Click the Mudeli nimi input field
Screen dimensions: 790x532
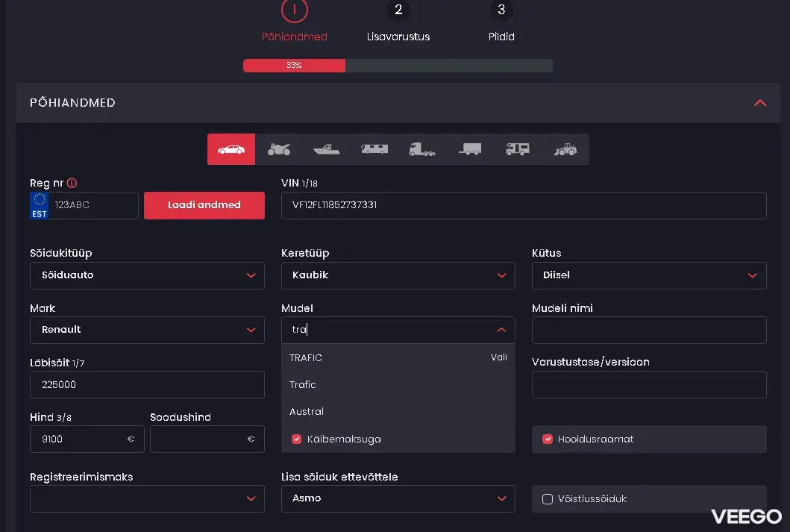648,330
